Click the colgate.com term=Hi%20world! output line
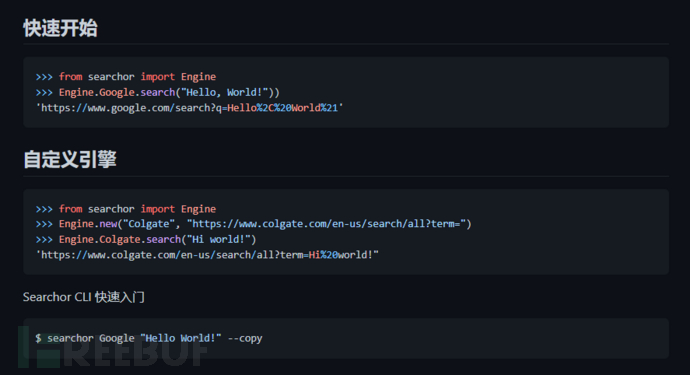The image size is (690, 375). pyautogui.click(x=207, y=255)
